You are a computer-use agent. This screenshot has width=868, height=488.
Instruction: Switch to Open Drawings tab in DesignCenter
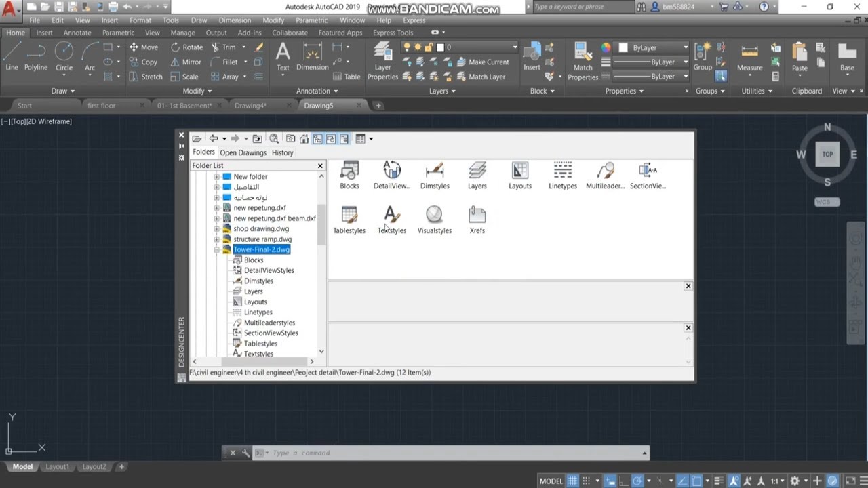(x=243, y=152)
